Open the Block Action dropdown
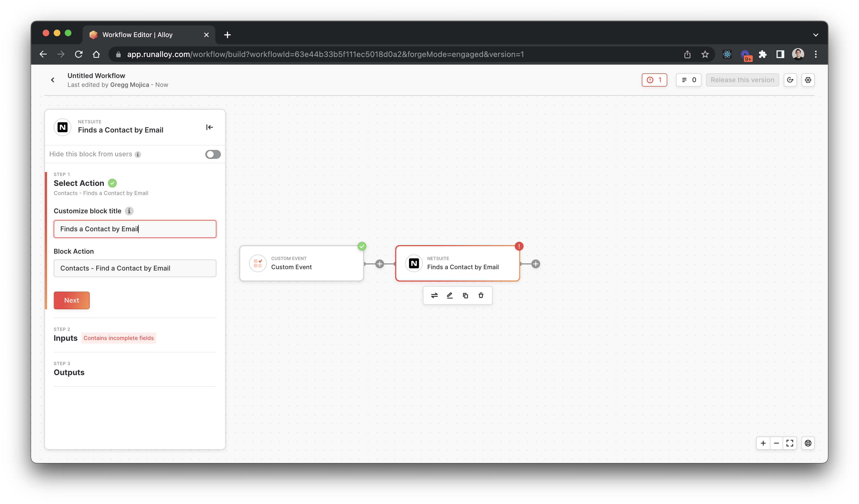 135,268
